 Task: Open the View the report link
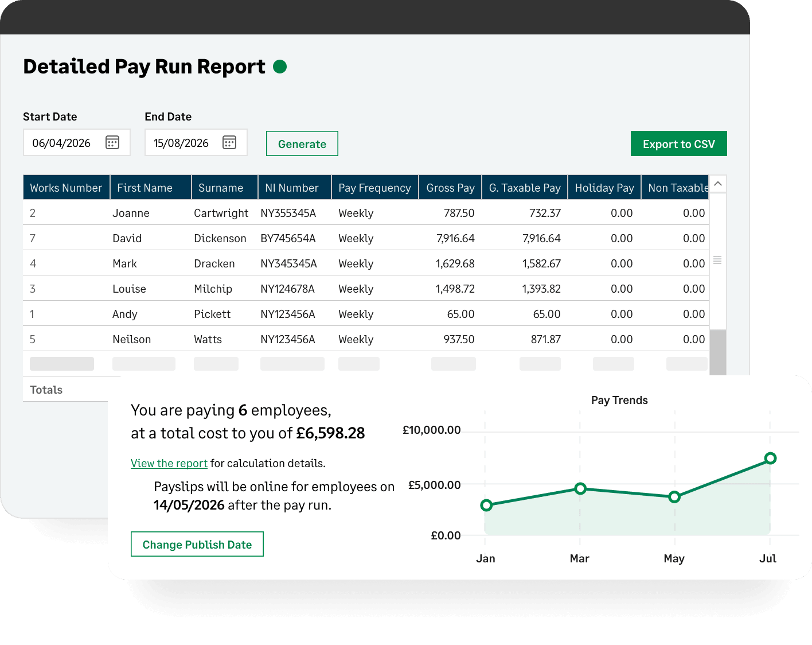169,463
